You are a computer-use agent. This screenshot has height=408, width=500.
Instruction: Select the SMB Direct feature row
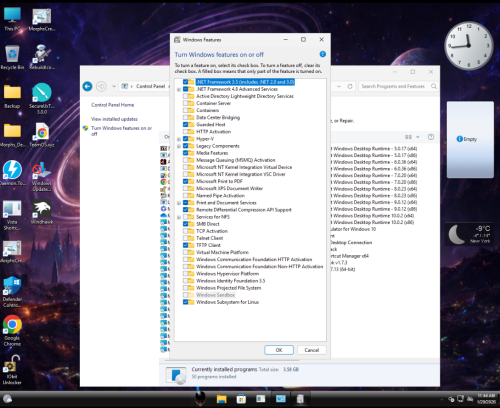[x=208, y=224]
